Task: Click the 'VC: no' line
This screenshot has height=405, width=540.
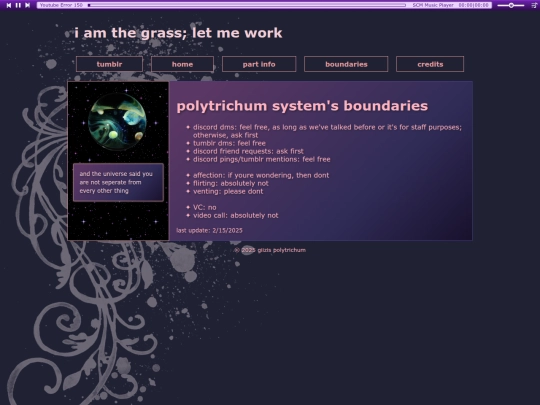Action: [x=205, y=207]
